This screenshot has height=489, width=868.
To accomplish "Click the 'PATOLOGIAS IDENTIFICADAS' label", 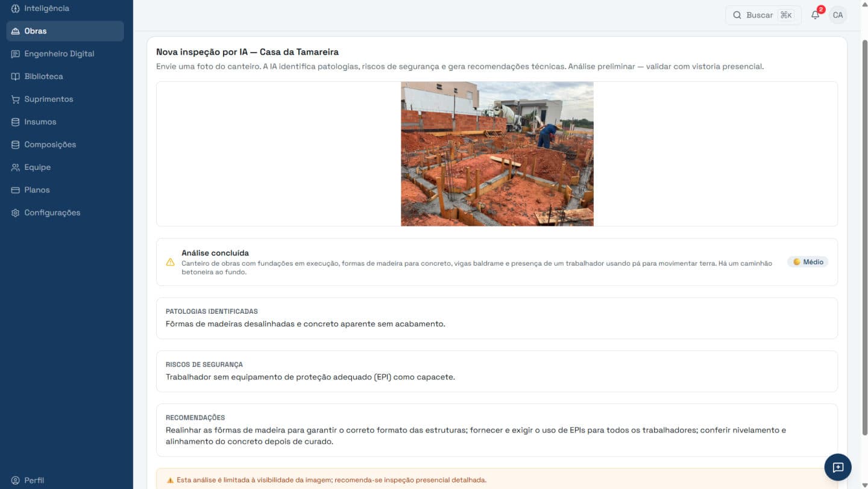I will coord(212,311).
